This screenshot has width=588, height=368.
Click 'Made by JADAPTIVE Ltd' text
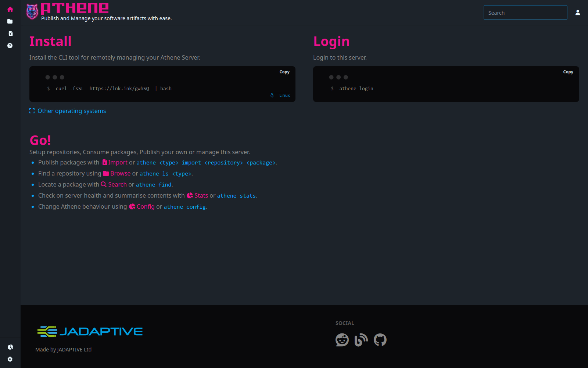pos(64,350)
